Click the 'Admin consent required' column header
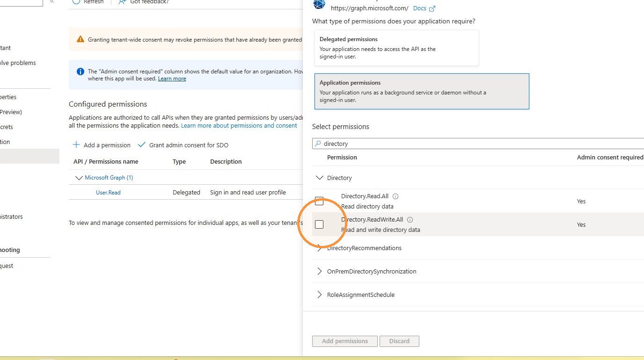Viewport: 644px width, 360px height. coord(610,158)
